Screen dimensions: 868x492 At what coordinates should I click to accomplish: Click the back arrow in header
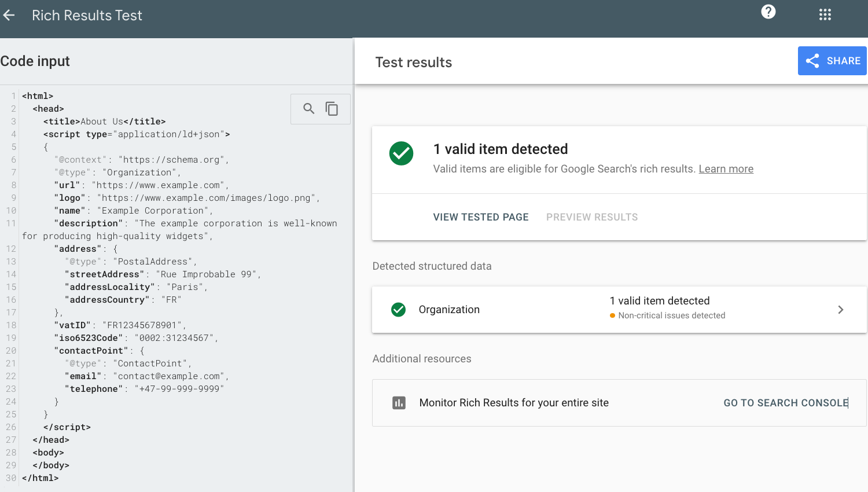pos(9,16)
